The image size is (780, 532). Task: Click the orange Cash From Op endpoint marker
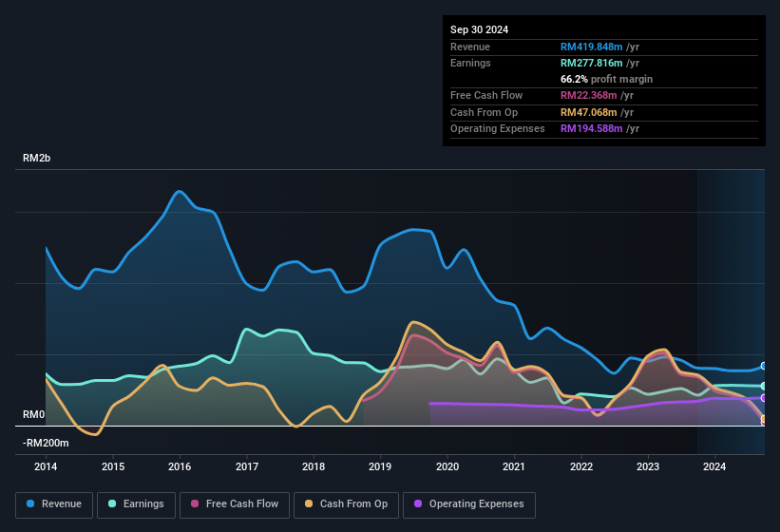(x=764, y=419)
